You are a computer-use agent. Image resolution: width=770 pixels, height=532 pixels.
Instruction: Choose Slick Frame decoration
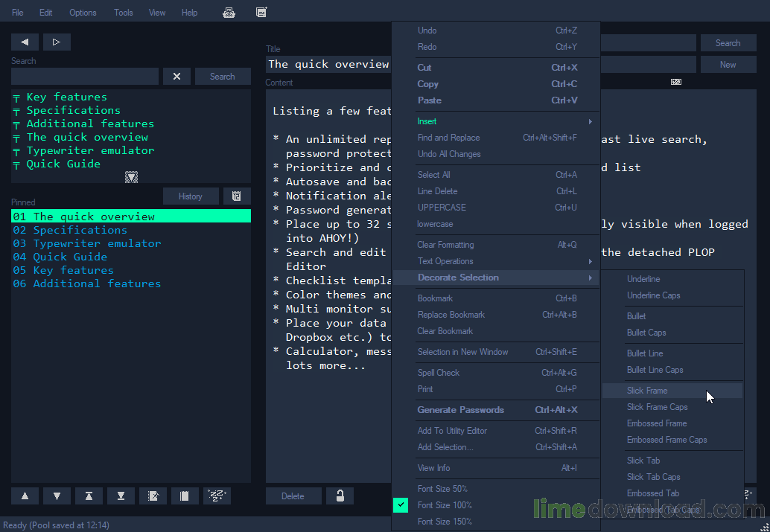pos(672,391)
